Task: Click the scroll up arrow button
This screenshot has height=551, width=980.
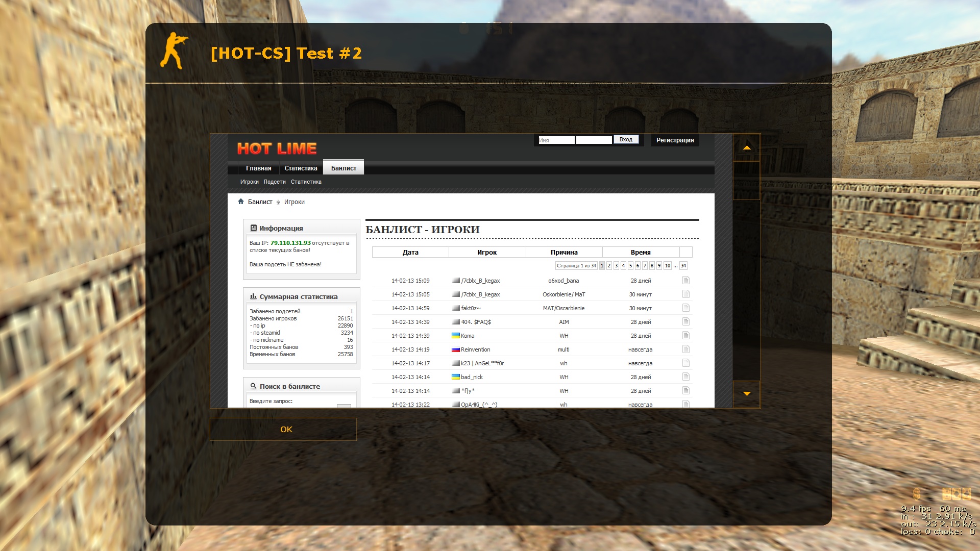Action: 747,147
